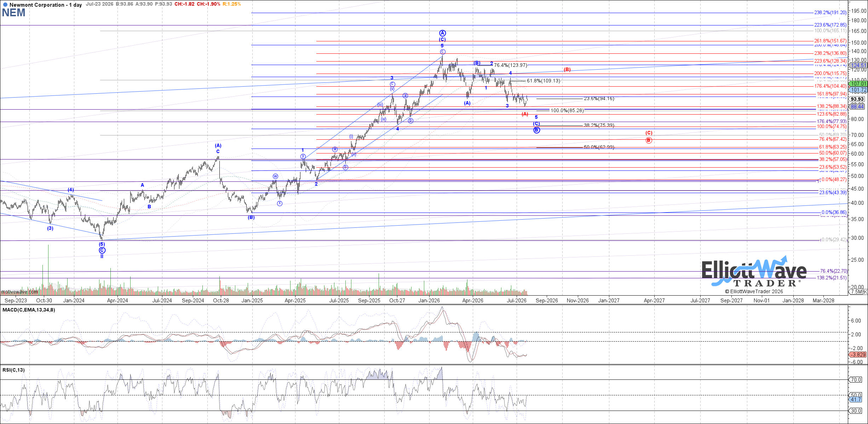Select the red 223.6%(128.34) Fibonacci label
868x424 pixels.
pos(830,61)
